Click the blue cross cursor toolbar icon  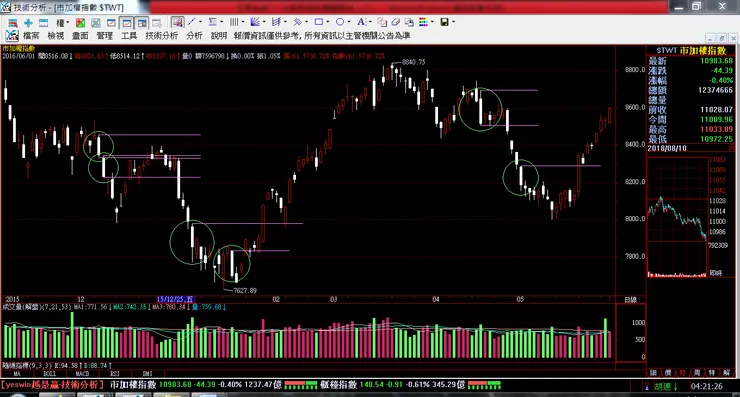[28, 23]
